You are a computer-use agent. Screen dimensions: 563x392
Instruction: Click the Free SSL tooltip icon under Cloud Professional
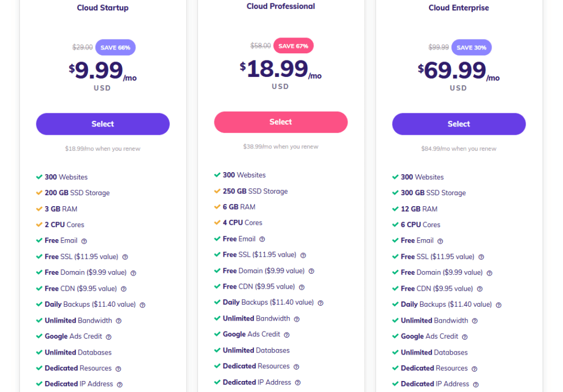[x=303, y=255]
